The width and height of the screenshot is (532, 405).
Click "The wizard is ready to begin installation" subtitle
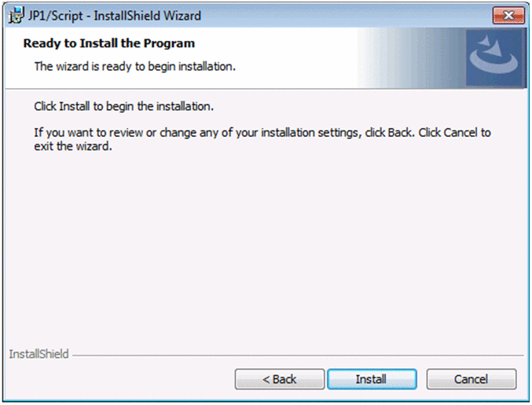click(x=135, y=66)
